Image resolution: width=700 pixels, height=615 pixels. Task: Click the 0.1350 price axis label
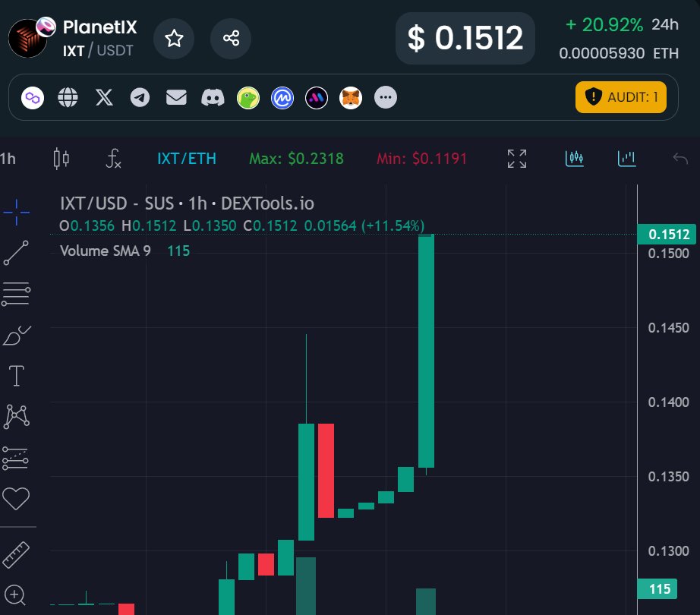pyautogui.click(x=668, y=477)
